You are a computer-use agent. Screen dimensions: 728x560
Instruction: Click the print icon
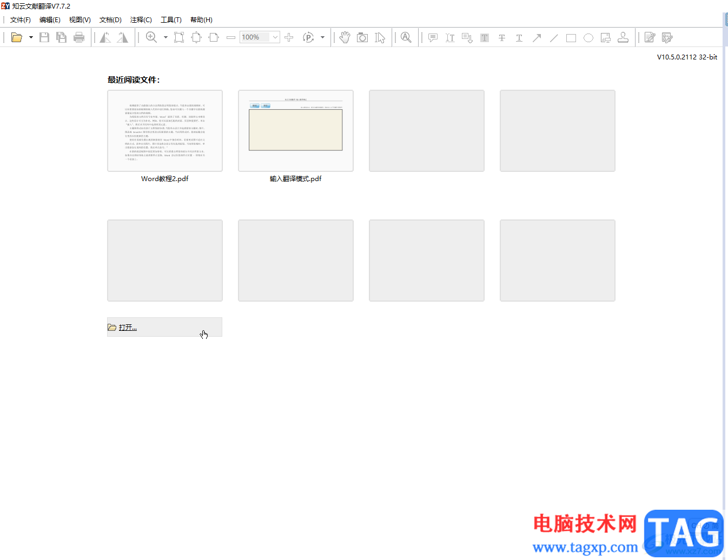pos(79,37)
